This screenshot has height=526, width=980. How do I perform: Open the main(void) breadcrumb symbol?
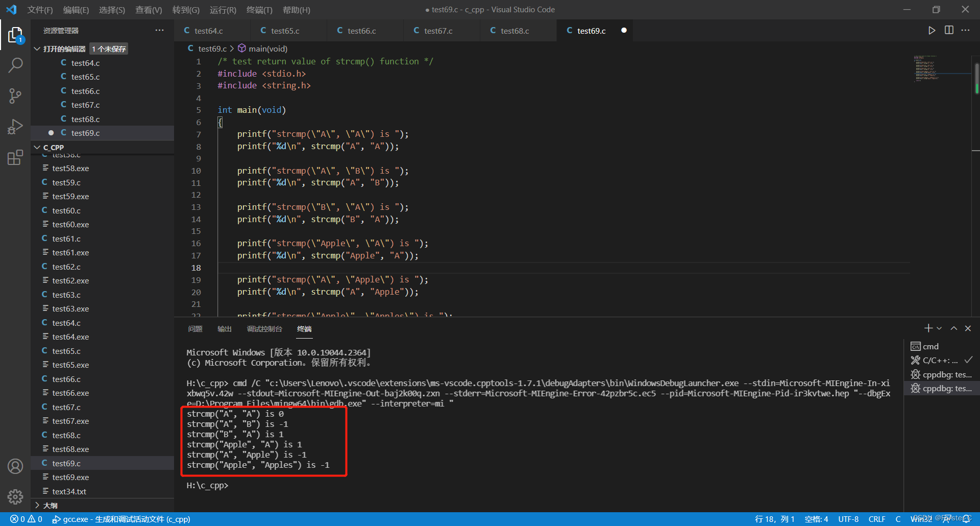tap(263, 49)
